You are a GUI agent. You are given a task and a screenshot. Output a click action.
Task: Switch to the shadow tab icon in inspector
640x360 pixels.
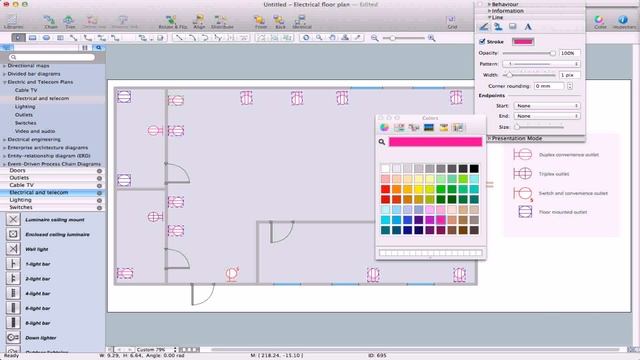click(513, 27)
